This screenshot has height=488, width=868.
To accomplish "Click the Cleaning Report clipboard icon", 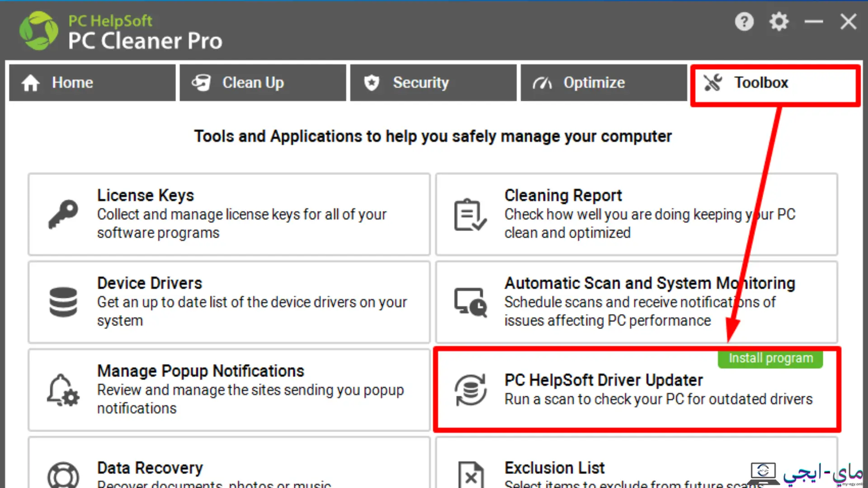I will tap(470, 215).
